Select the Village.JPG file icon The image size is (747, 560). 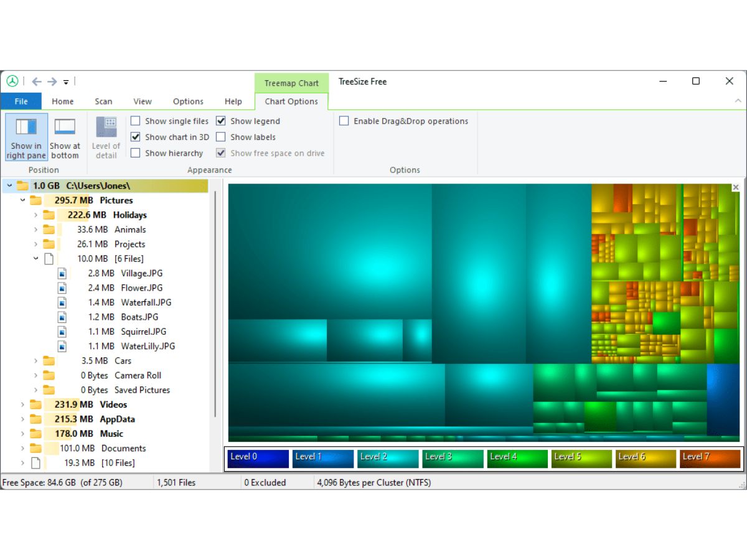pos(62,273)
